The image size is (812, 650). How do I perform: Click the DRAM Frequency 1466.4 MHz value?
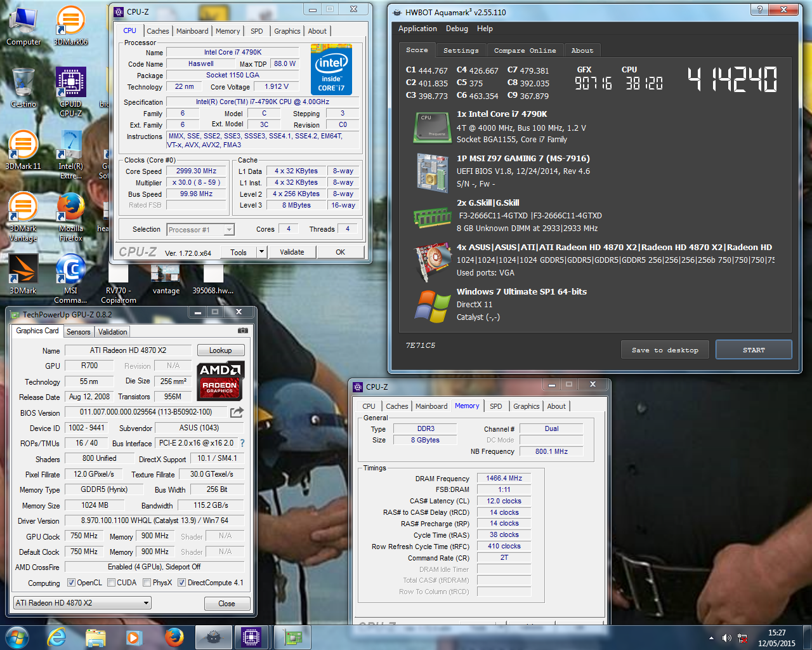pos(504,478)
